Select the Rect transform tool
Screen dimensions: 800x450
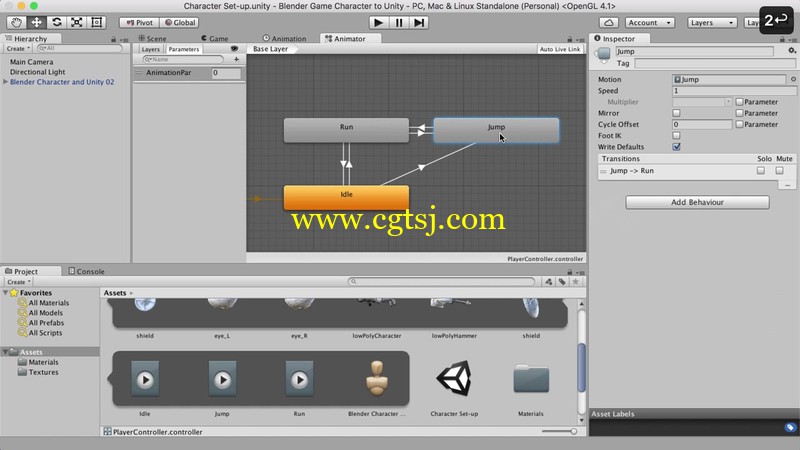96,22
